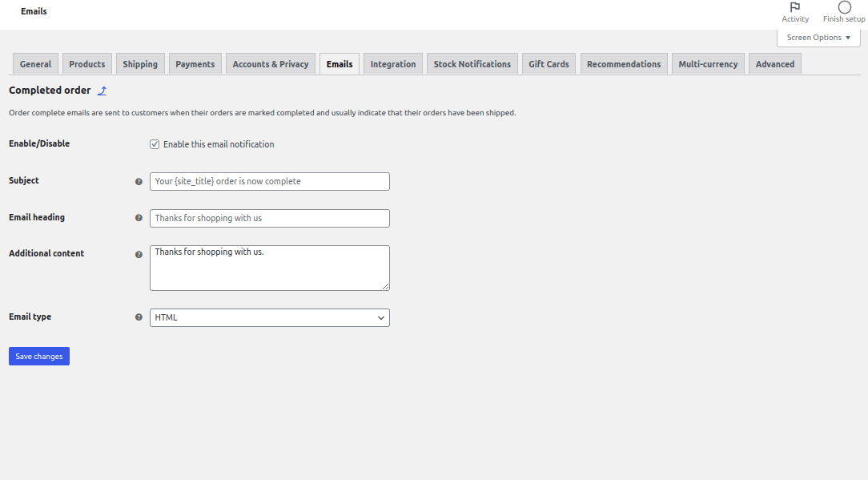The image size is (868, 480).
Task: Click the help icon beside Additional content
Action: click(139, 254)
